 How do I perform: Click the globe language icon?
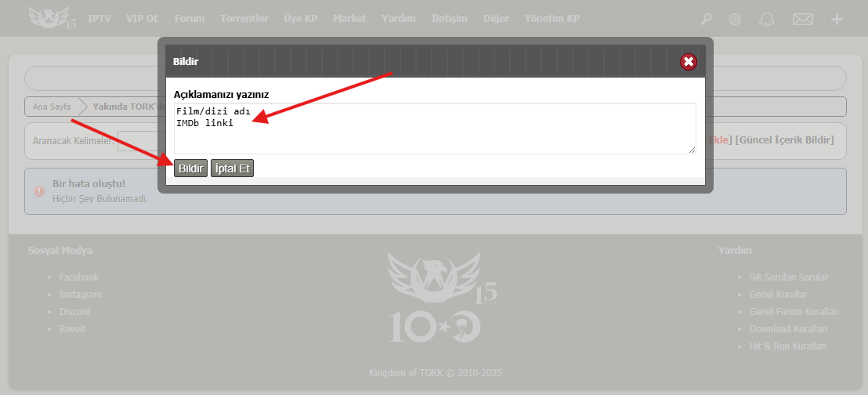(735, 20)
